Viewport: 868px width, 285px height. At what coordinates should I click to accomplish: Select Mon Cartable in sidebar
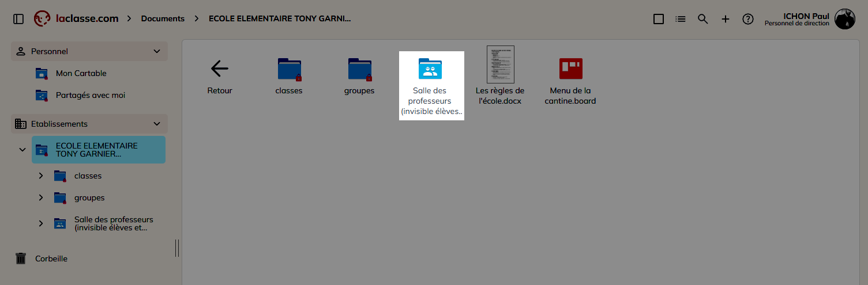coord(81,73)
